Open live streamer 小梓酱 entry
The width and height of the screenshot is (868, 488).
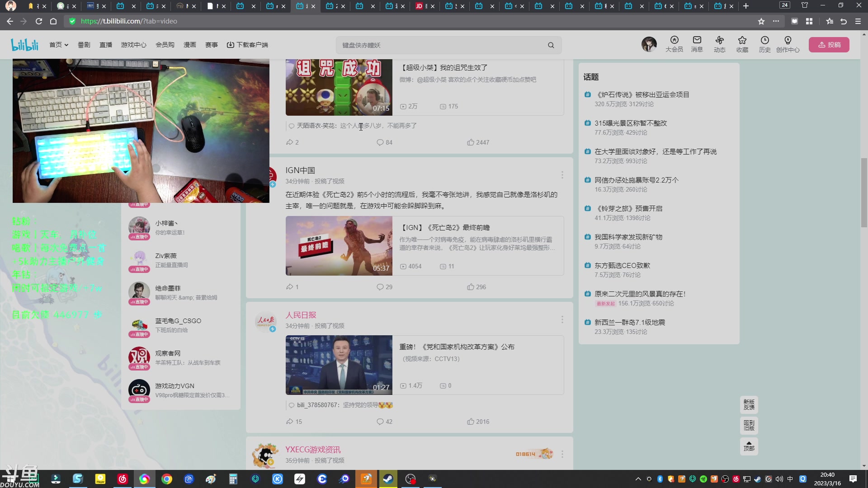coord(181,228)
